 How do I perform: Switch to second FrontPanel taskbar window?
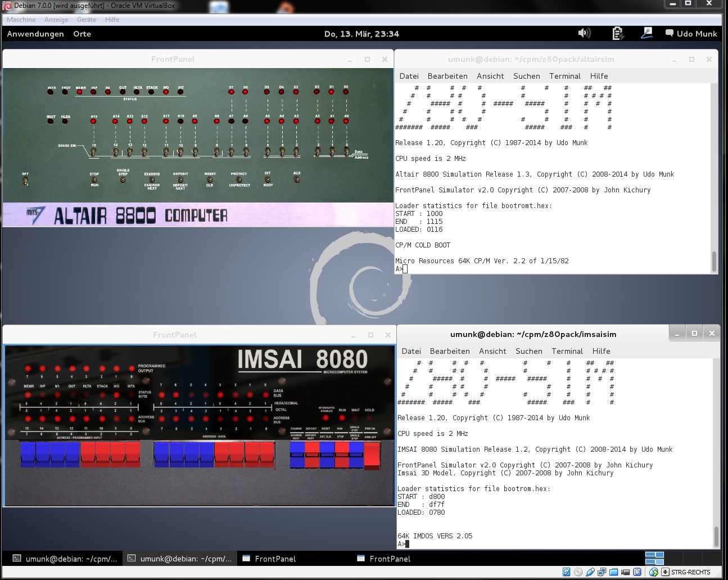pyautogui.click(x=383, y=559)
